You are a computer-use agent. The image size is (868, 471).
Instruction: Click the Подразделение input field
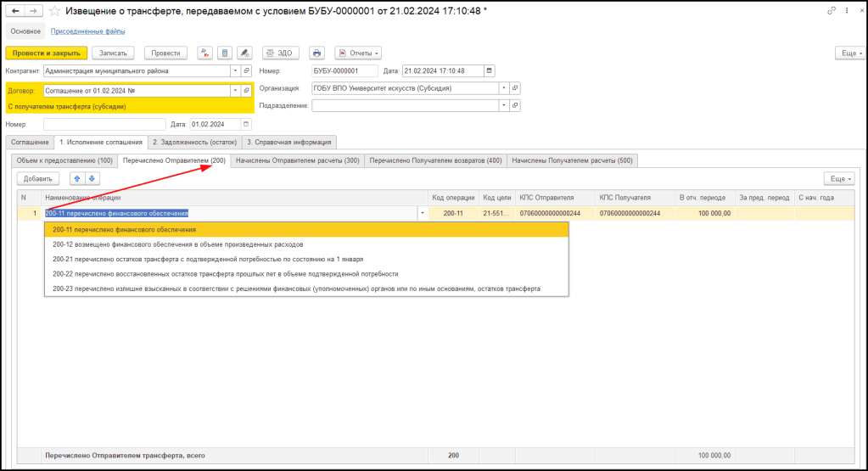[x=405, y=106]
